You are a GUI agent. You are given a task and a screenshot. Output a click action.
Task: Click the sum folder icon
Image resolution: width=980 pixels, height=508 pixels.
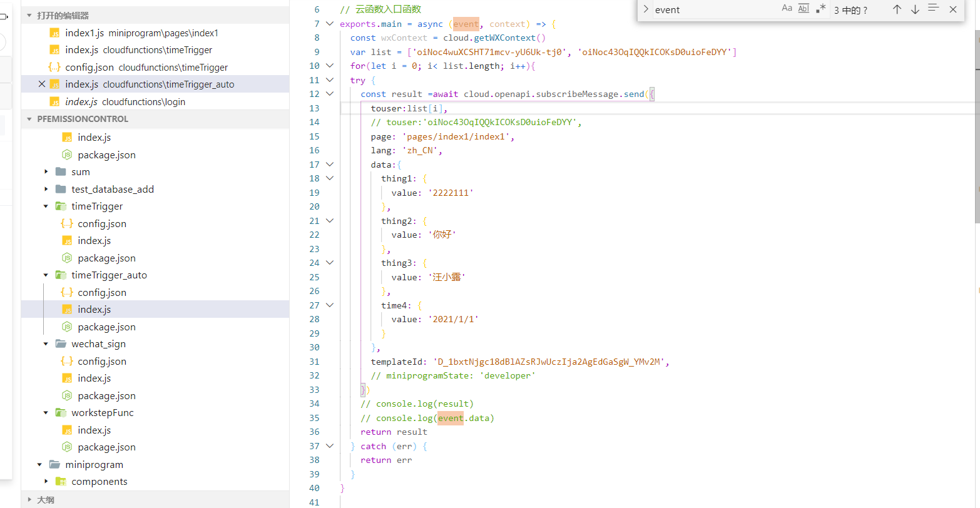61,171
